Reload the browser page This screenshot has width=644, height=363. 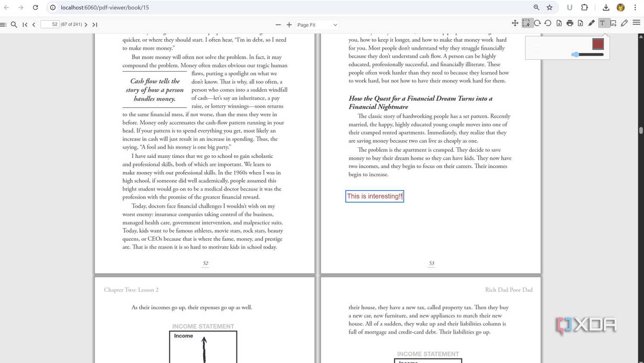tap(35, 7)
